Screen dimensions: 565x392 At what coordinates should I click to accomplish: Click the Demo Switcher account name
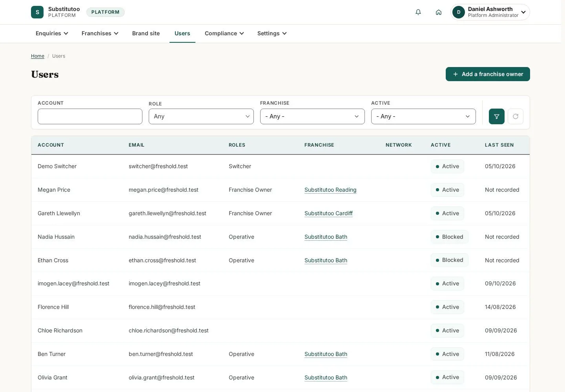click(57, 166)
